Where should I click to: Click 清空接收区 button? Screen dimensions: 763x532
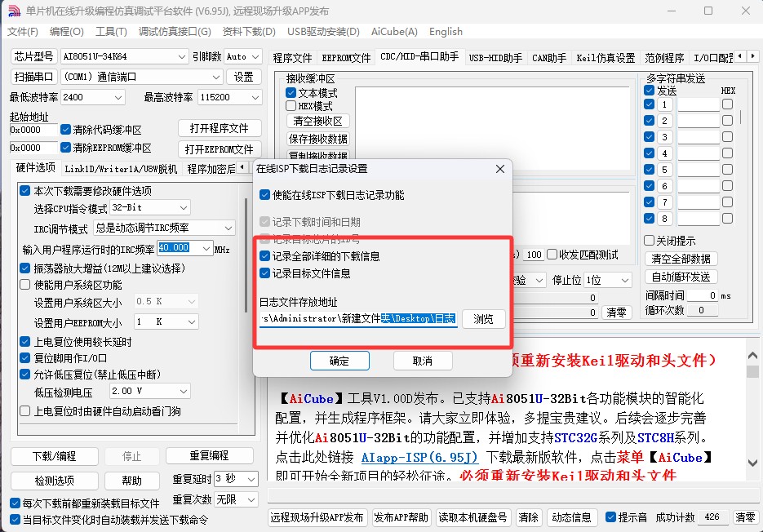pyautogui.click(x=317, y=121)
